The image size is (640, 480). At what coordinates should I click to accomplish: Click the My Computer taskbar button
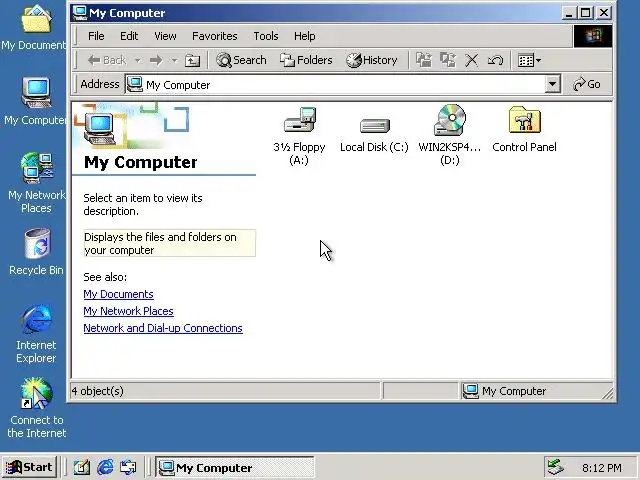click(x=235, y=467)
